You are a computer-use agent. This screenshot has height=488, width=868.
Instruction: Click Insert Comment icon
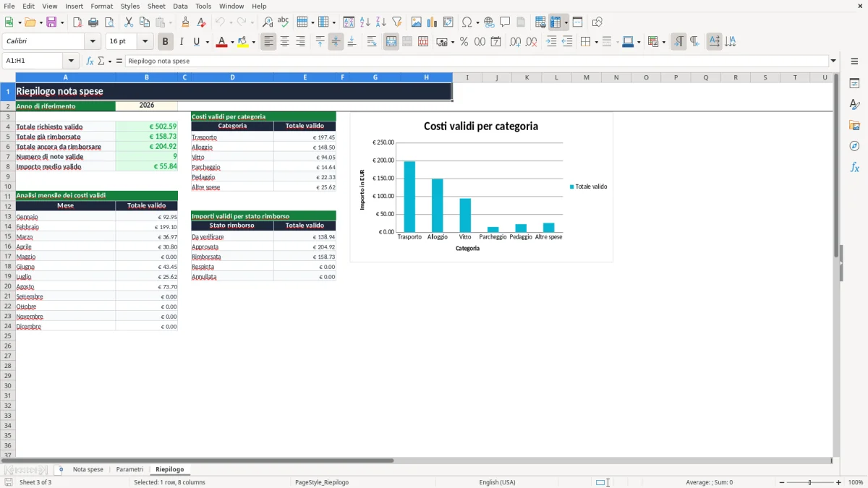click(505, 22)
